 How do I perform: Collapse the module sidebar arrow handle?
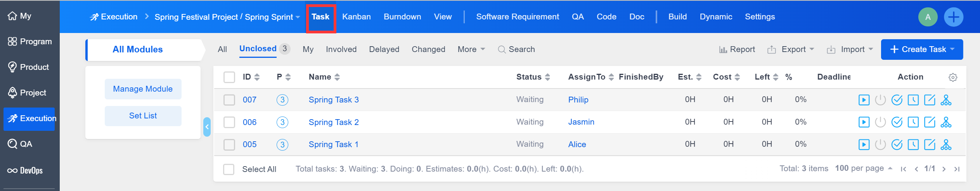207,127
